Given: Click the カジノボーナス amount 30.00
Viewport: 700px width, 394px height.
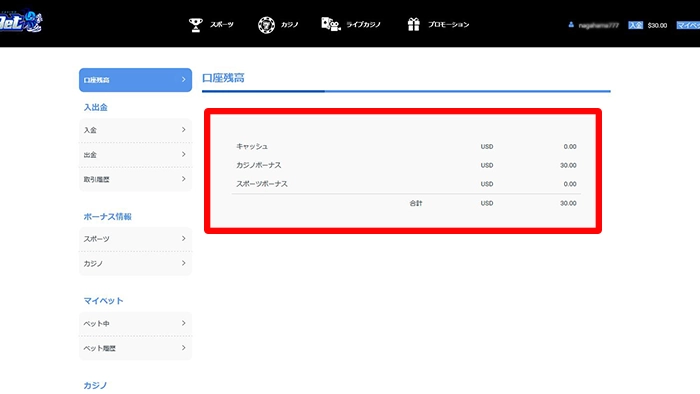Looking at the screenshot, I should click(568, 165).
